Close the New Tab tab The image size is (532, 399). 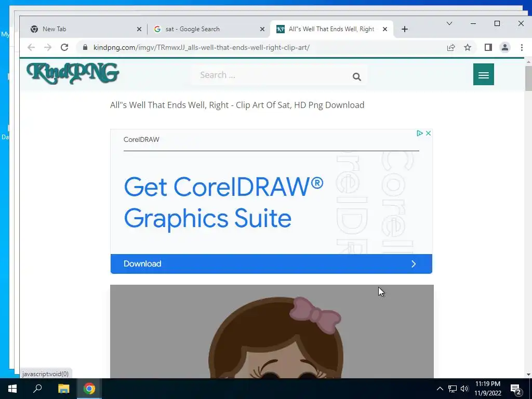pyautogui.click(x=139, y=29)
